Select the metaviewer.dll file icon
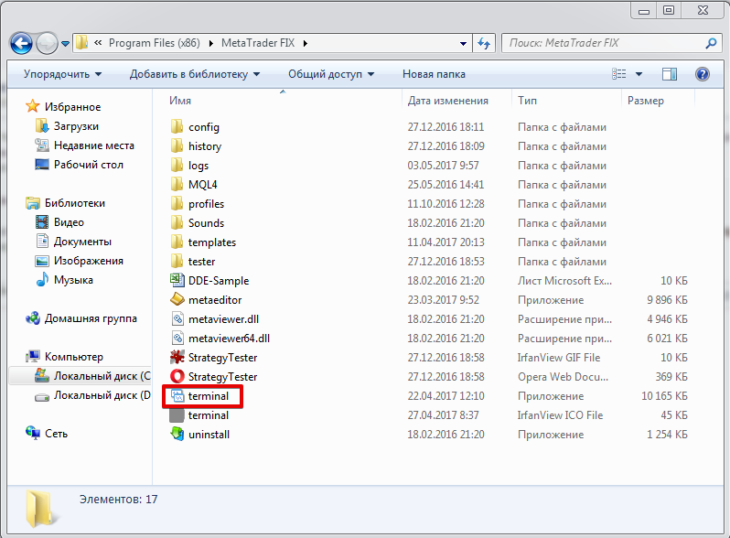Viewport: 730px width, 538px height. (177, 319)
